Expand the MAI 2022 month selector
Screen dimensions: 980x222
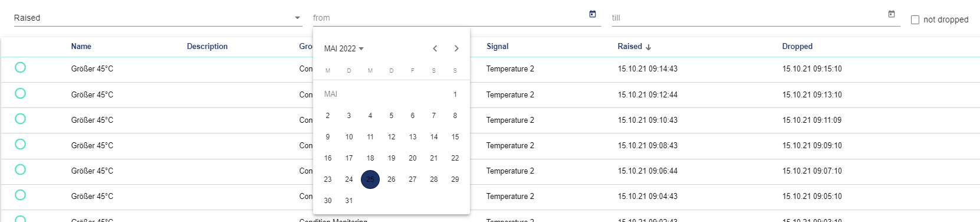pos(344,48)
